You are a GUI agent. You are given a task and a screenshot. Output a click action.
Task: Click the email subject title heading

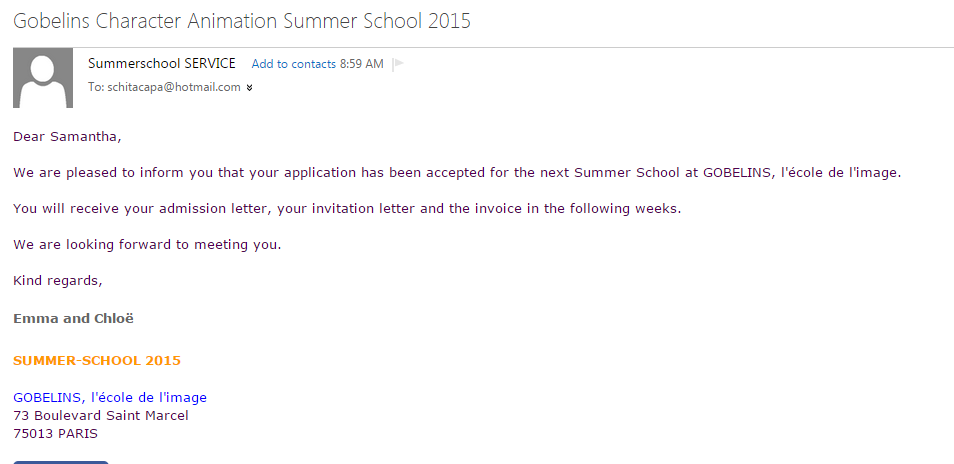(242, 21)
